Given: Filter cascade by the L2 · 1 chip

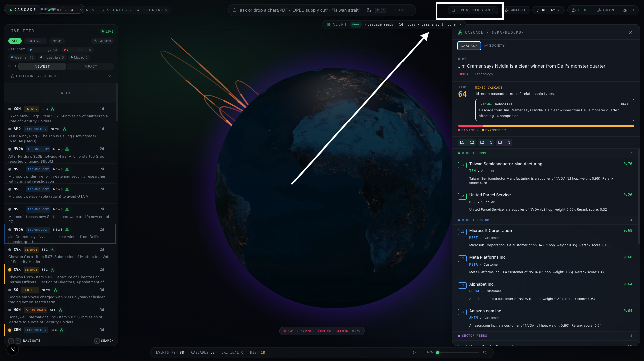Looking at the screenshot, I should tap(486, 143).
